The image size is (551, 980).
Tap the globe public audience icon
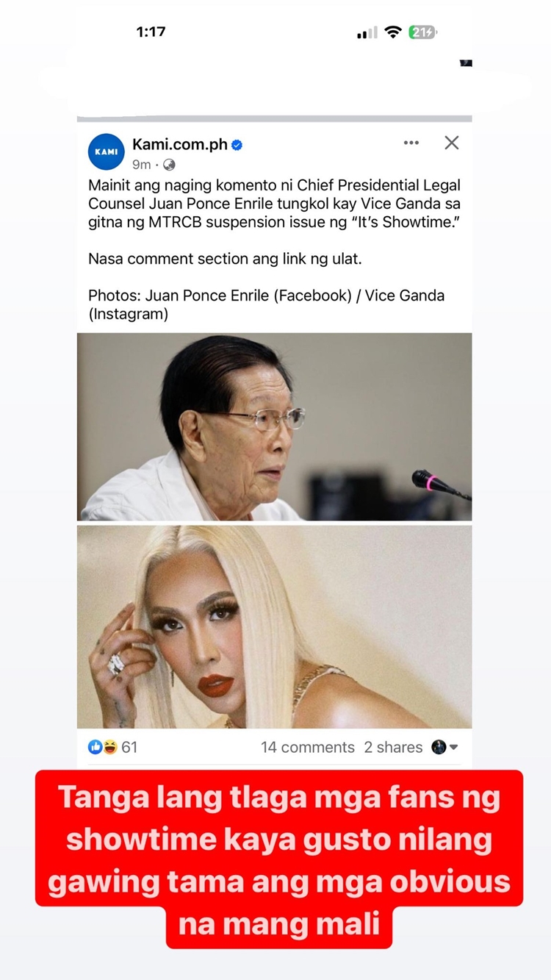coord(169,165)
